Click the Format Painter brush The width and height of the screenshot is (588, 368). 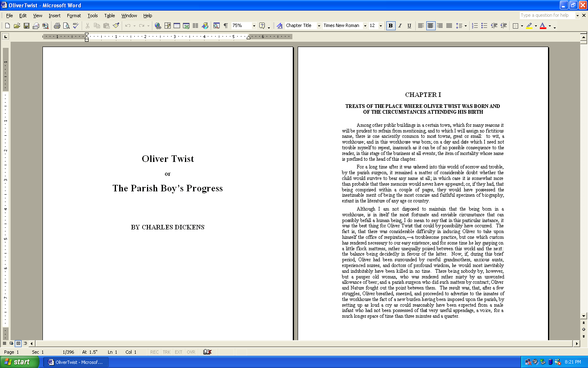point(116,26)
